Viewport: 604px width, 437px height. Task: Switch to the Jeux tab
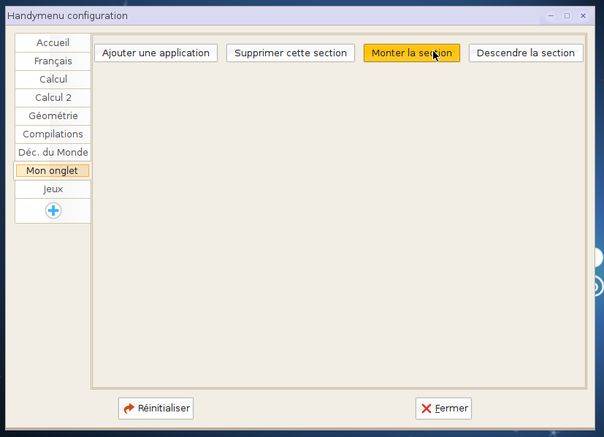click(x=53, y=189)
